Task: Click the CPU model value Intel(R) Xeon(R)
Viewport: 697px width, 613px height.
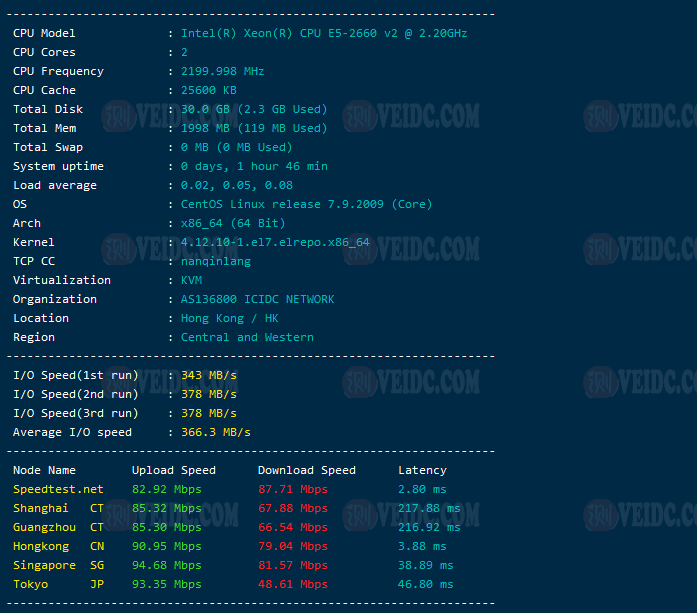Action: [236, 33]
